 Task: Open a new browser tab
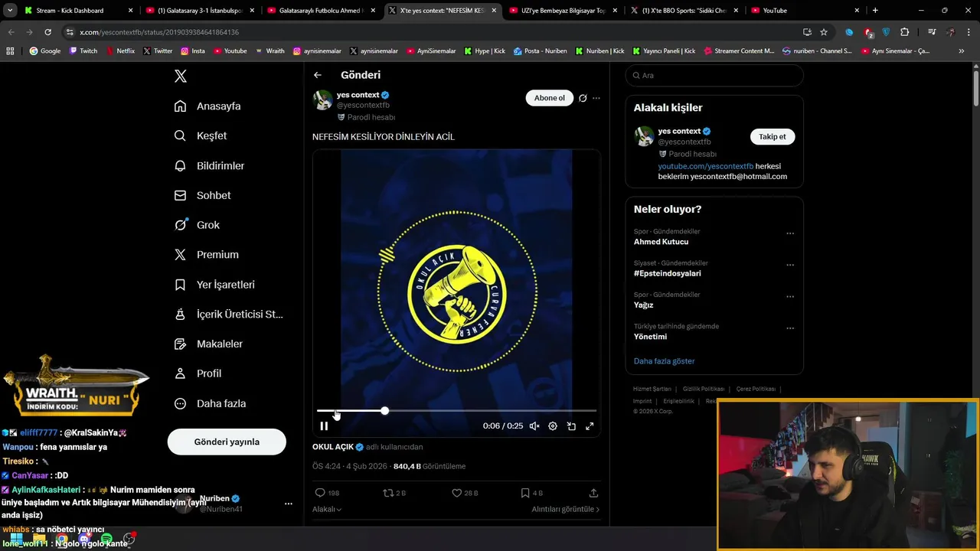tap(875, 11)
